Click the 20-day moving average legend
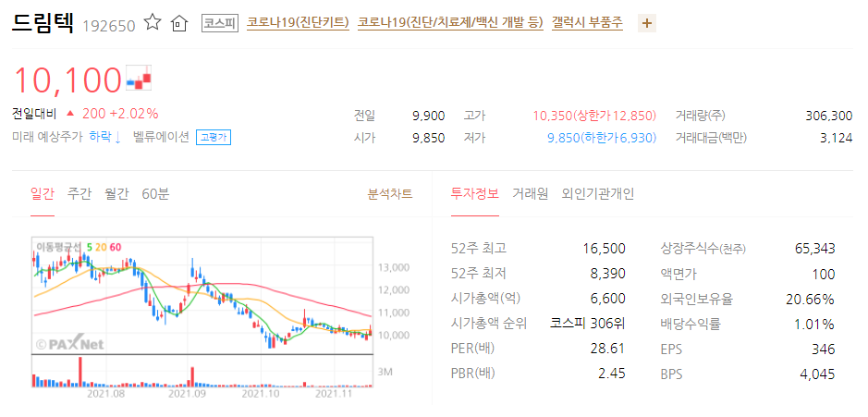The height and width of the screenshot is (417, 868). pyautogui.click(x=99, y=247)
